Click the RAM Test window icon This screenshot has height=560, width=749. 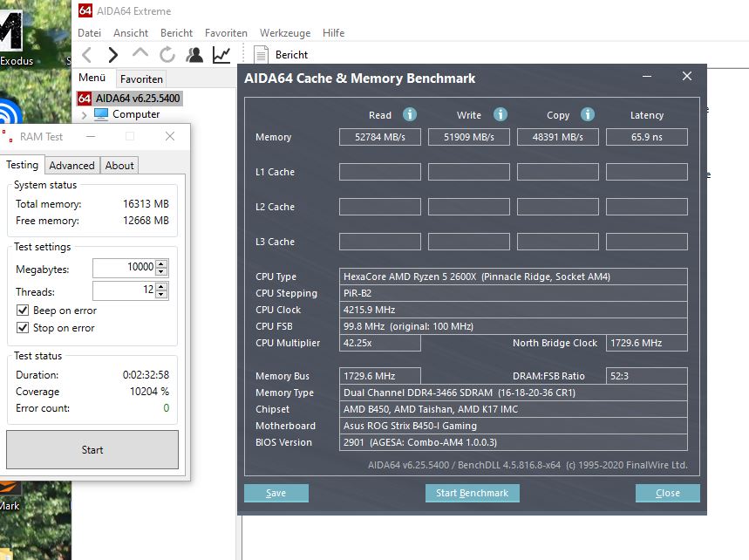point(7,136)
